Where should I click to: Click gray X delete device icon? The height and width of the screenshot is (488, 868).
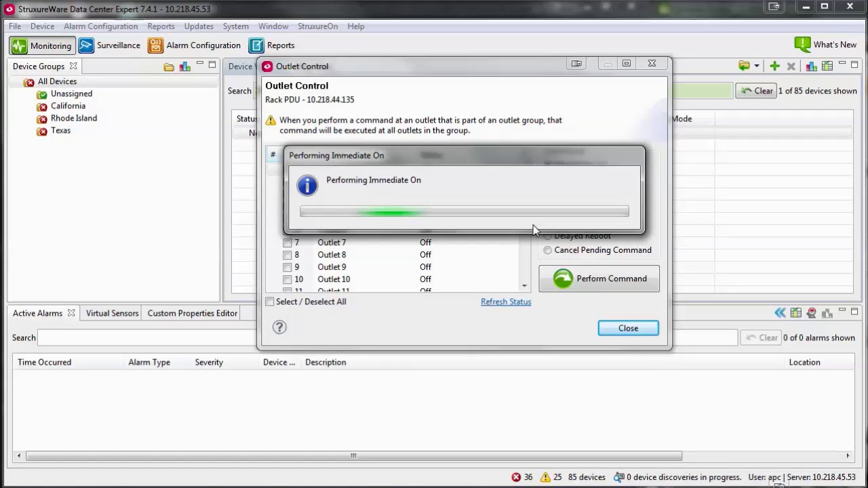click(791, 66)
